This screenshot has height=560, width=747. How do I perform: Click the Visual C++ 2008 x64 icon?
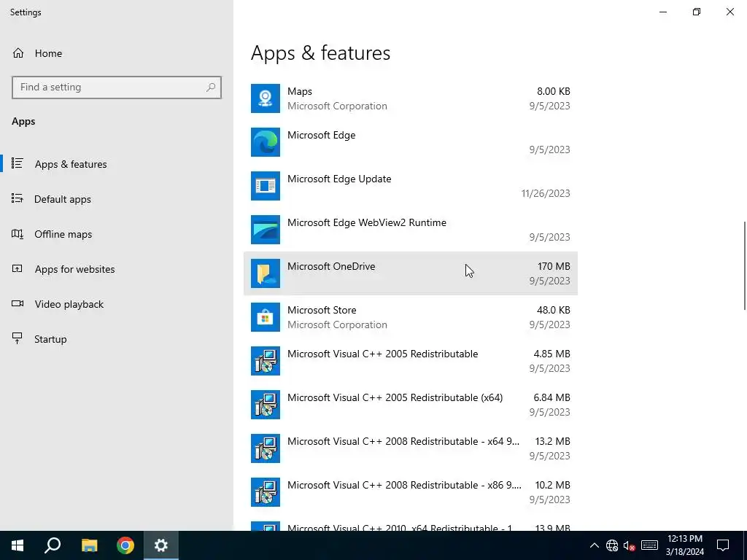click(266, 449)
